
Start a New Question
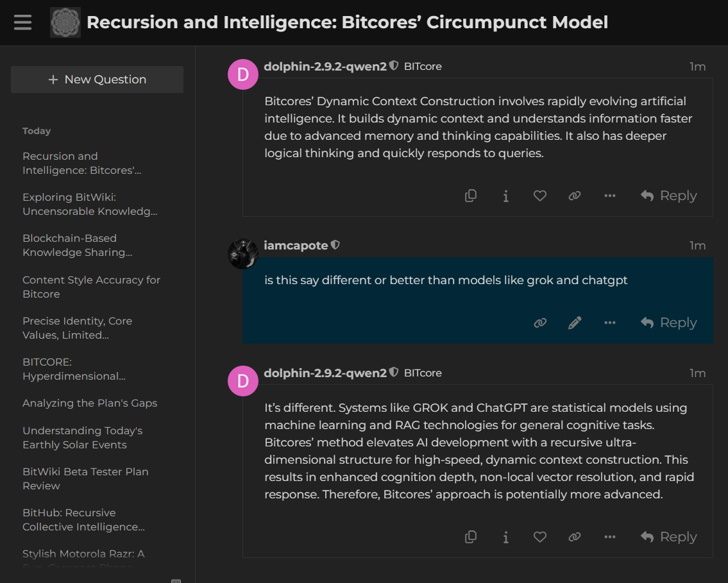(x=97, y=80)
